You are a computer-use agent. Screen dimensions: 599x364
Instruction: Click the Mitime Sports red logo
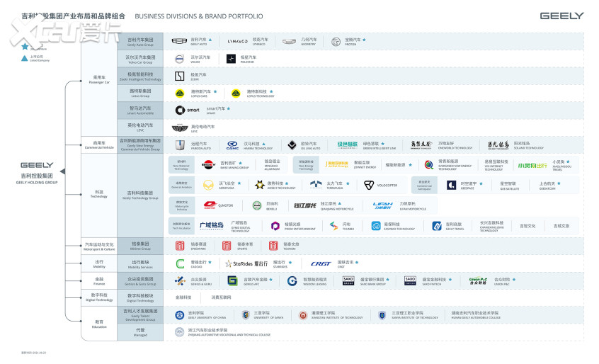click(x=227, y=246)
